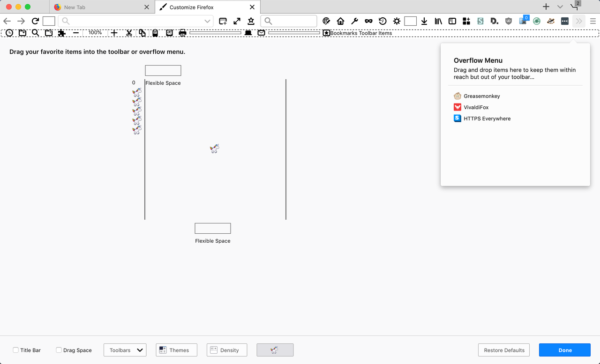
Task: Close the Customize Firefox tab
Action: 252,7
